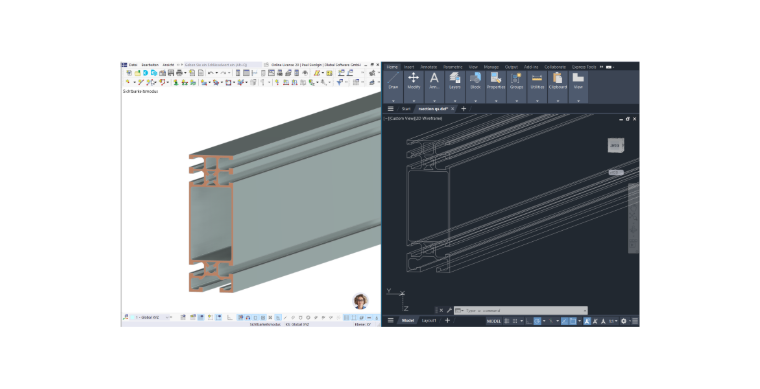Switch to the Layout1 tab
760x389 pixels.
point(429,321)
